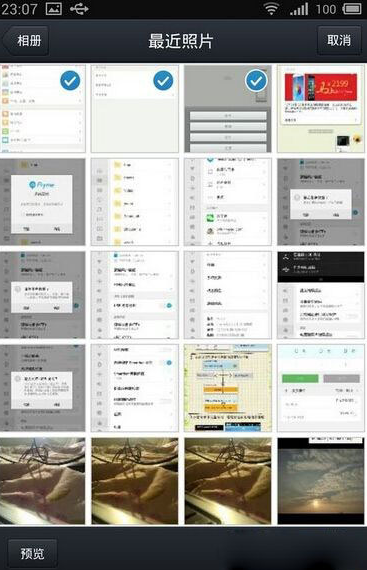
Task: Open the 预览 preview button
Action: tap(32, 553)
